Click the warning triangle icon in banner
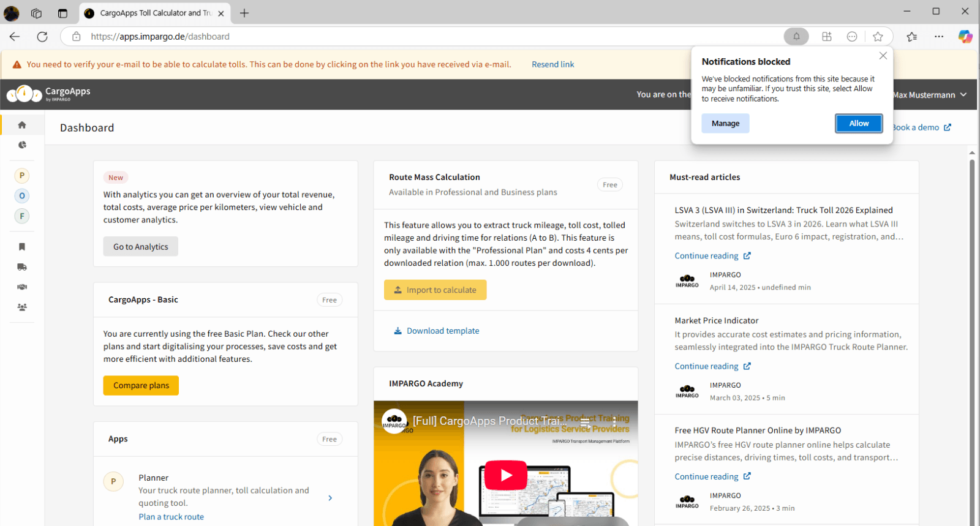The height and width of the screenshot is (526, 980). tap(17, 64)
